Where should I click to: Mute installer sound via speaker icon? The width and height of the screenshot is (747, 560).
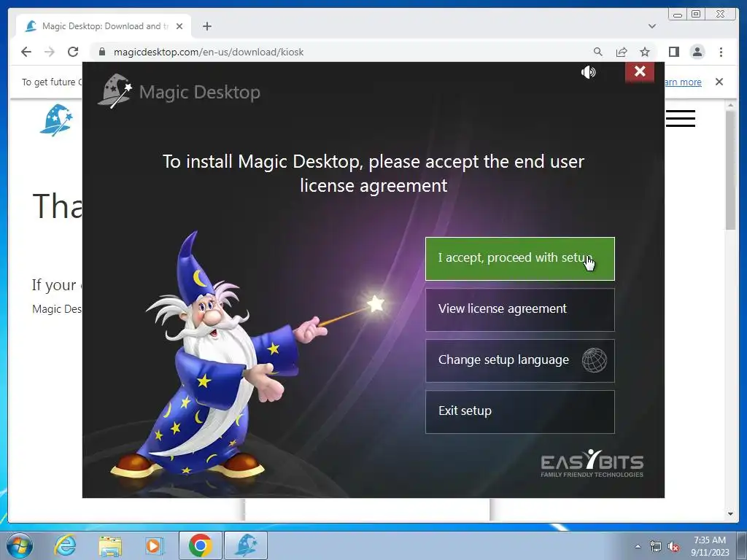(x=589, y=72)
